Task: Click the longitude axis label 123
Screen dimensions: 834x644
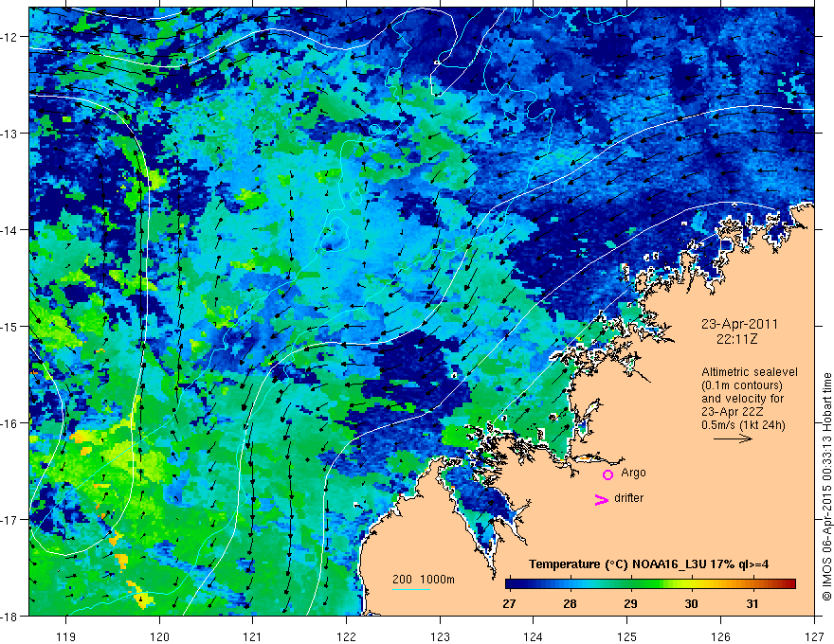Action: (440, 636)
